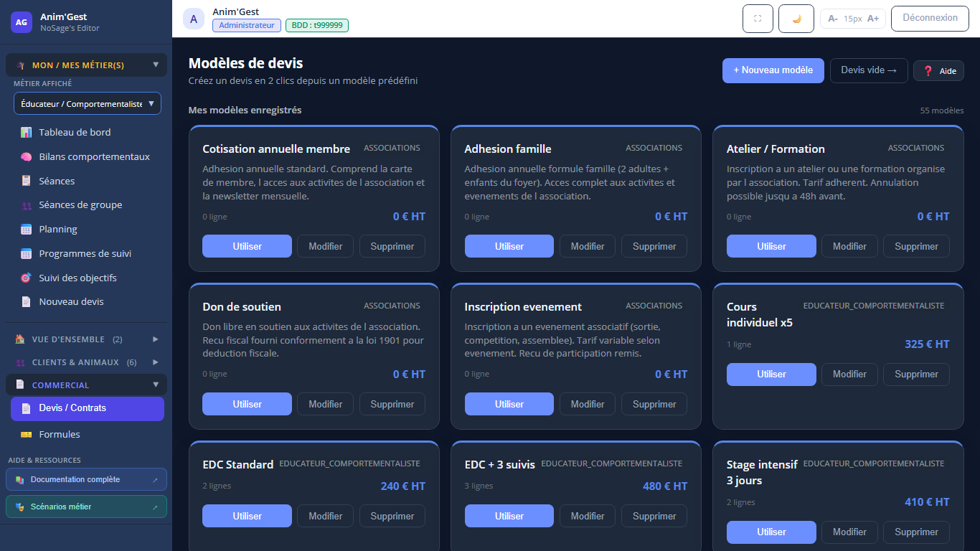
Task: Expand the Vue d'ensemble section
Action: [86, 339]
